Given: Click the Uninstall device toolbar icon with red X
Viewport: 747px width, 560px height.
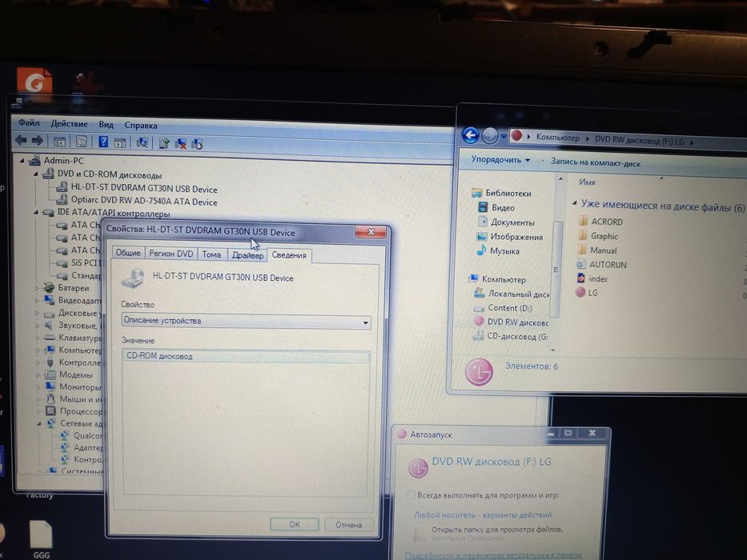Looking at the screenshot, I should click(181, 143).
